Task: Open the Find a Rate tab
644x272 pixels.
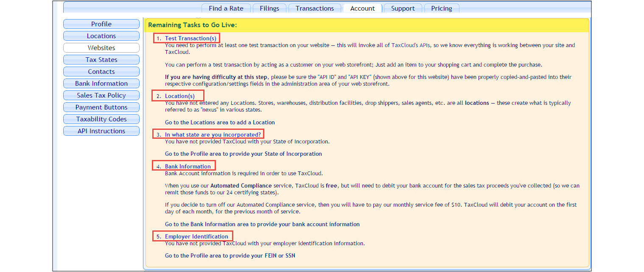Action: coord(226,8)
